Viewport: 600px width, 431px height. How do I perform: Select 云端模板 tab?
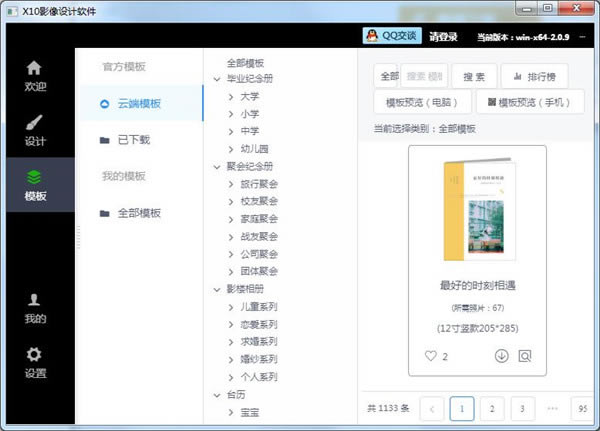click(x=140, y=103)
